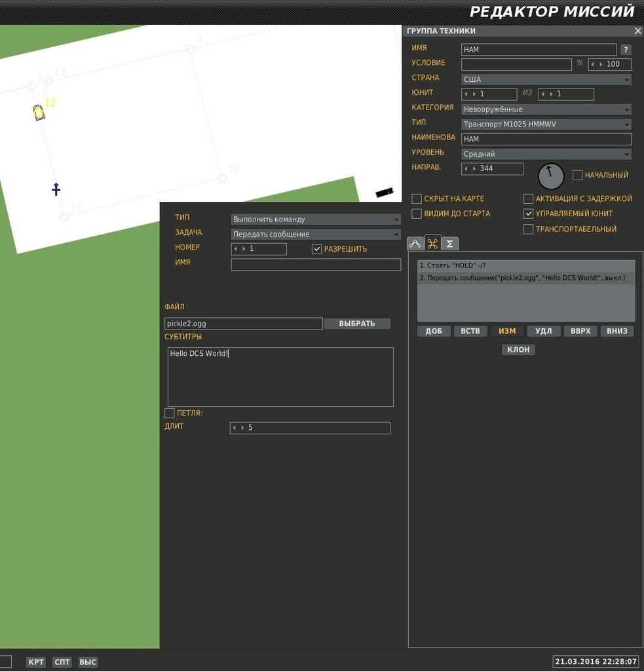Click waypoint 10 circle on the map
The image size is (644, 671).
[x=222, y=178]
